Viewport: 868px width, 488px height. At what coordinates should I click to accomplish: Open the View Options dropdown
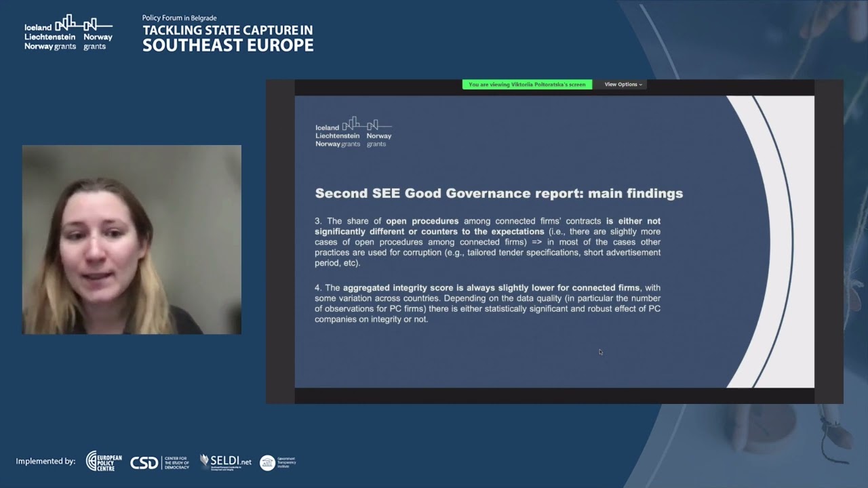pyautogui.click(x=623, y=85)
